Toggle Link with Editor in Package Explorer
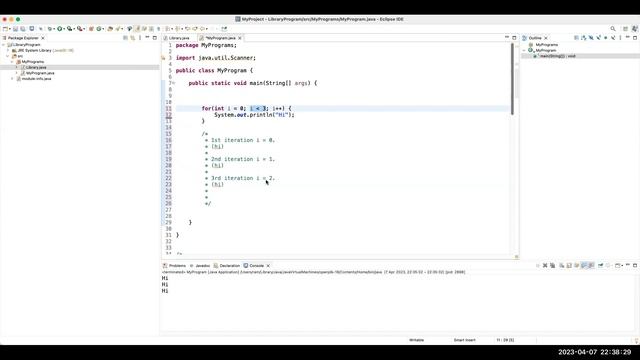Viewport: 640px width, 360px height. click(x=133, y=38)
